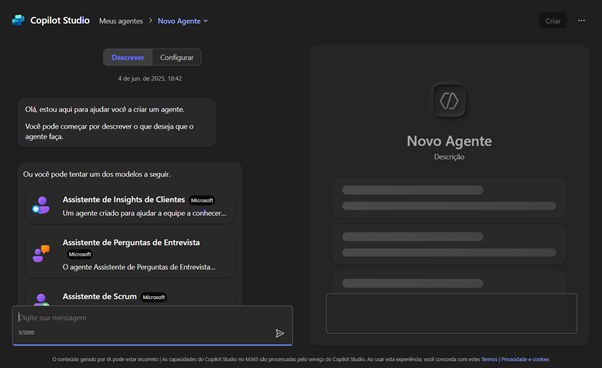Open the Termos link

point(490,360)
